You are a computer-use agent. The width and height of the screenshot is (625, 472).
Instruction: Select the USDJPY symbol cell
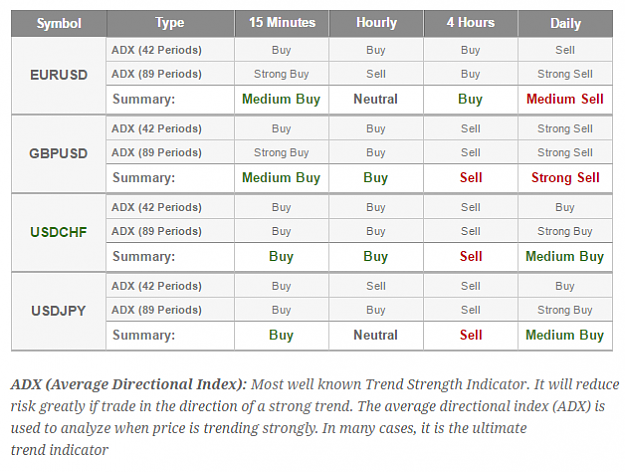point(59,311)
